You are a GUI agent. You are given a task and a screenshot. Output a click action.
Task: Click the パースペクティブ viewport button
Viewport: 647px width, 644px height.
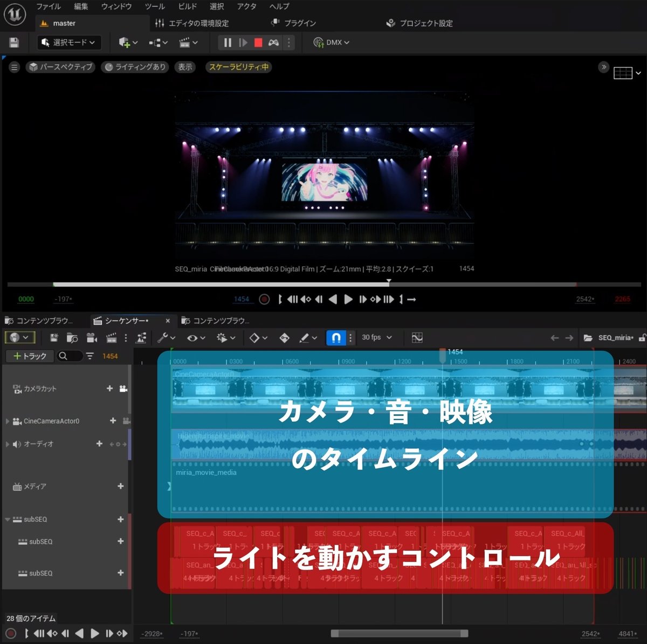[x=60, y=67]
